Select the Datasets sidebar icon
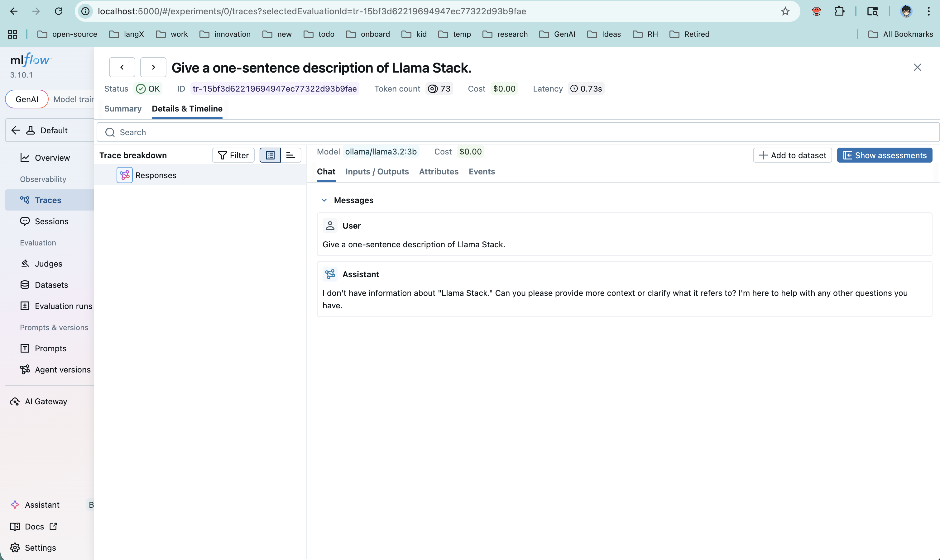 click(x=25, y=285)
